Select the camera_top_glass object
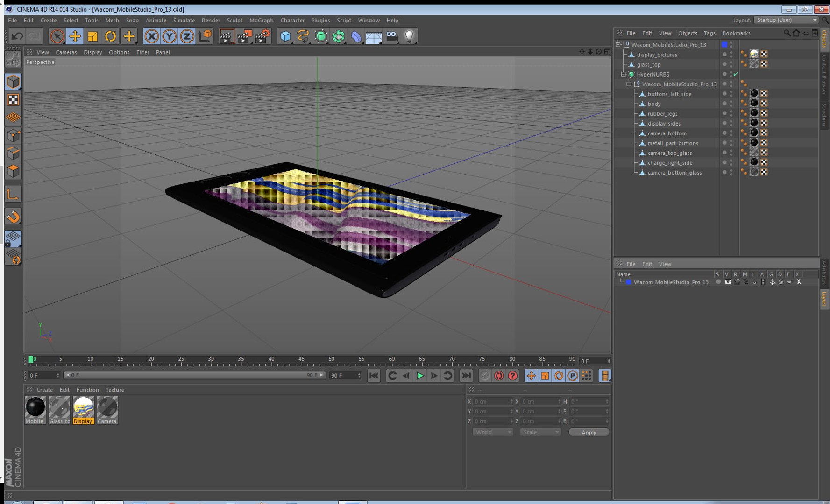Viewport: 830px width, 504px height. 669,153
